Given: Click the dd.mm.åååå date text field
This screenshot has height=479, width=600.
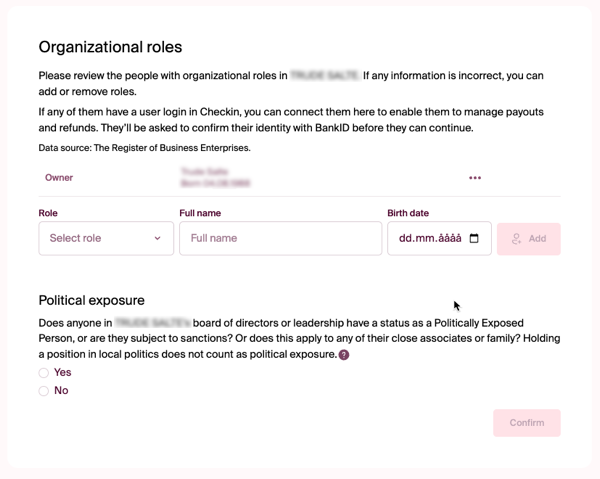Looking at the screenshot, I should point(430,239).
